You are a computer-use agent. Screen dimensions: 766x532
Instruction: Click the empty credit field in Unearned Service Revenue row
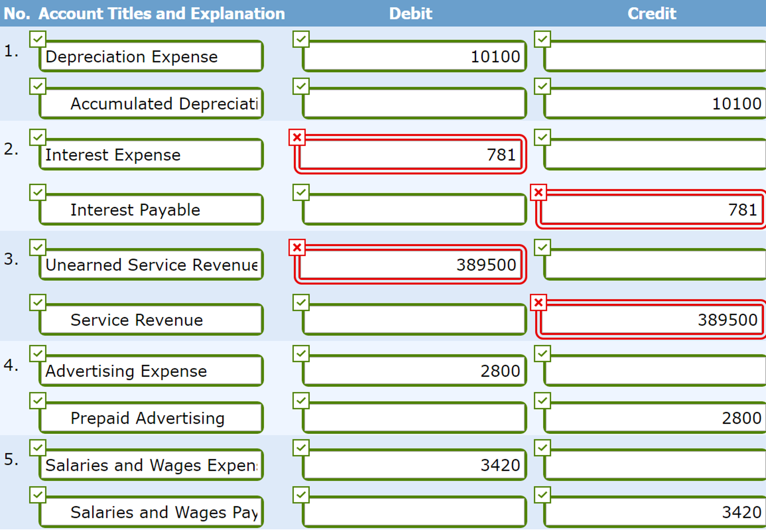tap(655, 265)
